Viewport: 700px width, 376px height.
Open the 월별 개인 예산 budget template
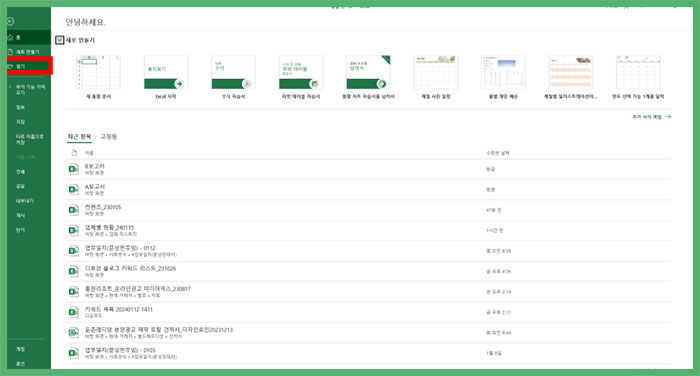(503, 77)
